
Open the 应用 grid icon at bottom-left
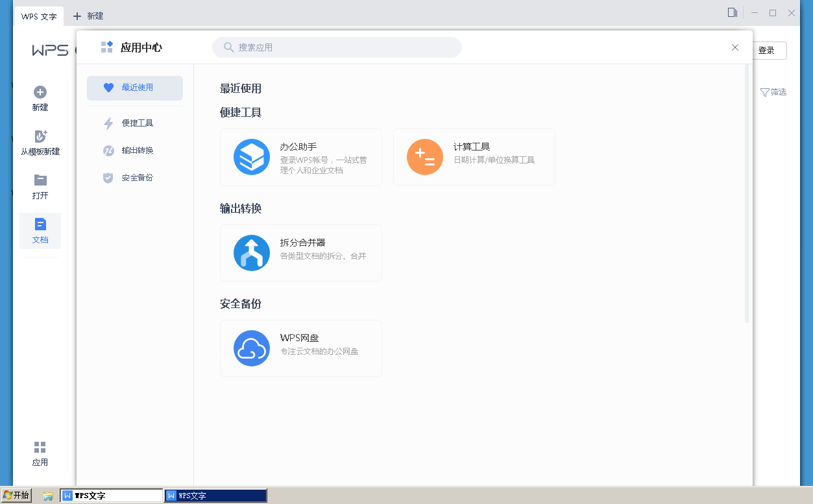pyautogui.click(x=40, y=447)
